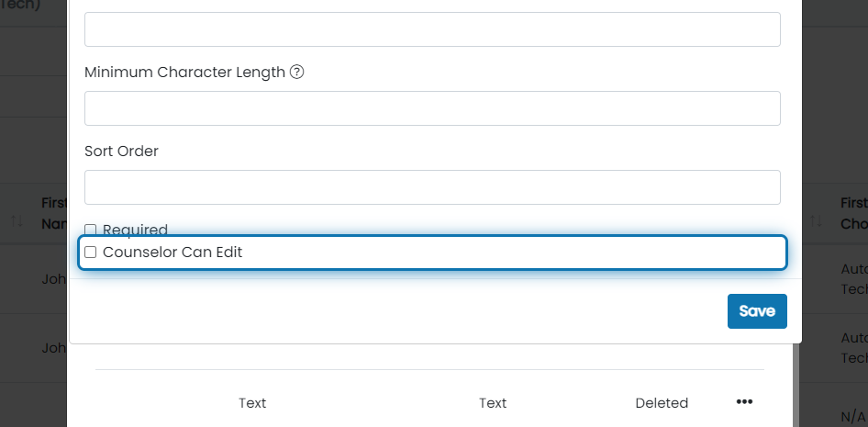Click the text field above Minimum Character Length
868x427 pixels.
coord(432,29)
